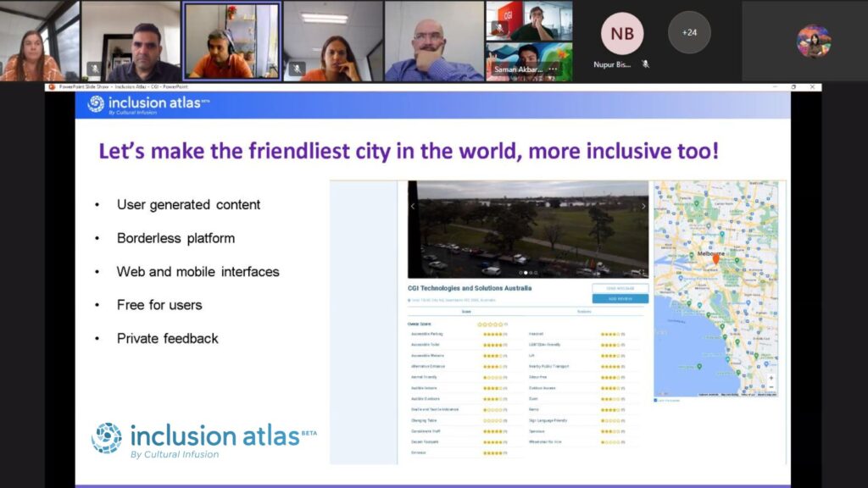Click the blue Add Review button
Image resolution: width=868 pixels, height=488 pixels.
pos(620,299)
